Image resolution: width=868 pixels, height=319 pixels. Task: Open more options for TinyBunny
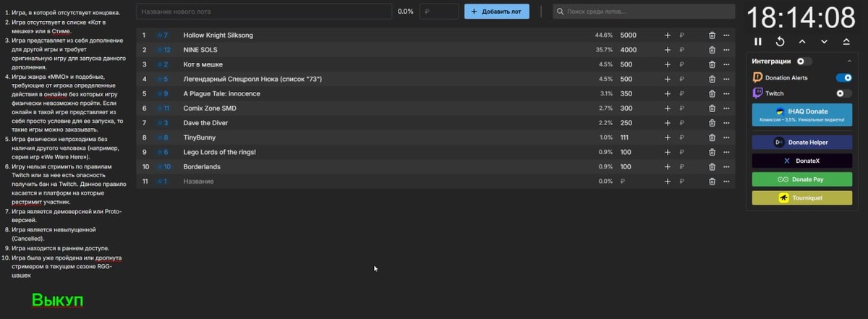[726, 137]
